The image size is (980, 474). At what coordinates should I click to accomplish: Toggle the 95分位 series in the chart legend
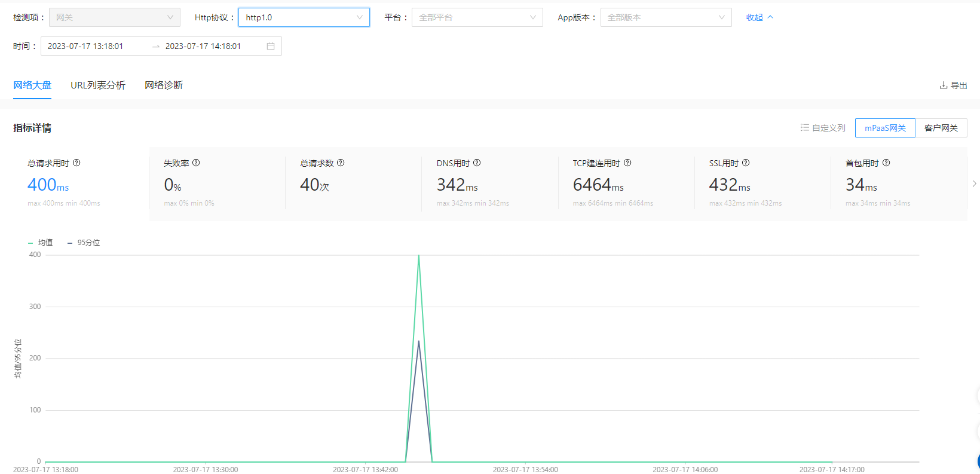(x=84, y=243)
